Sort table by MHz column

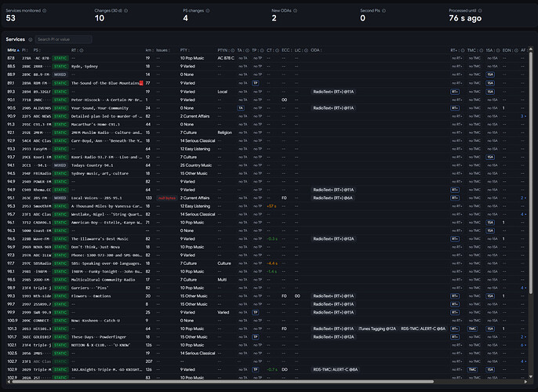[13, 50]
